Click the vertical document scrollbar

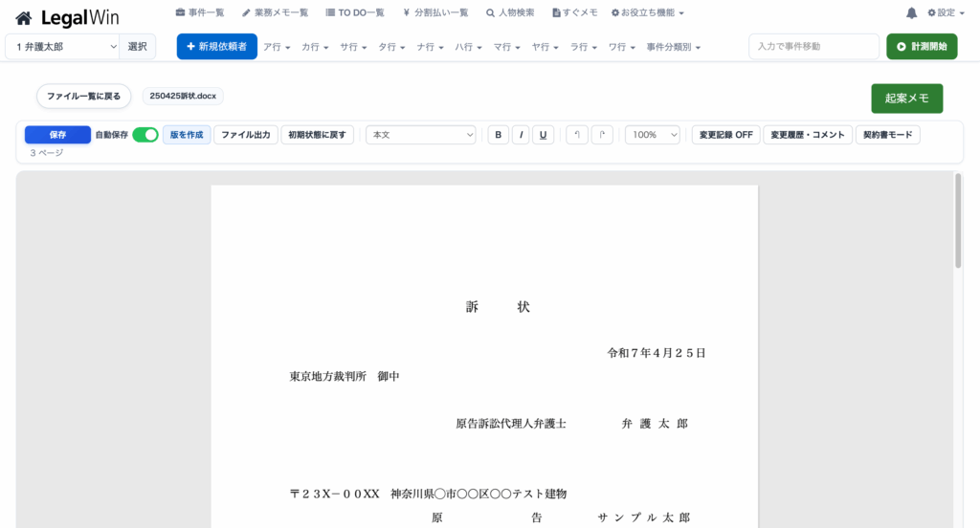(958, 222)
